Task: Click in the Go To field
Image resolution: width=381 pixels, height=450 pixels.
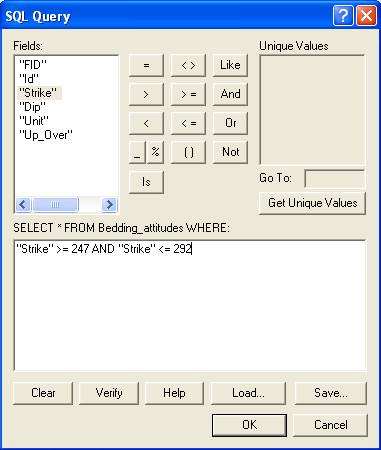Action: tap(335, 179)
